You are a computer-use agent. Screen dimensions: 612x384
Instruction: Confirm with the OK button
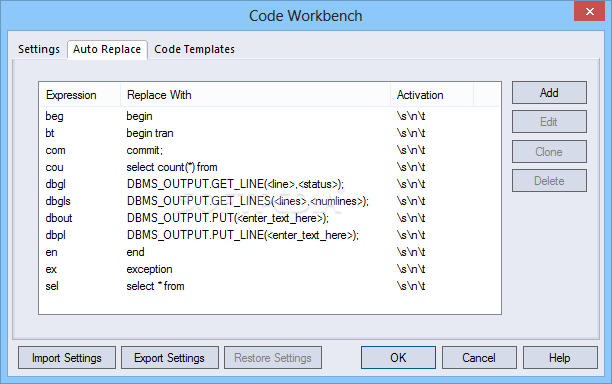(398, 357)
